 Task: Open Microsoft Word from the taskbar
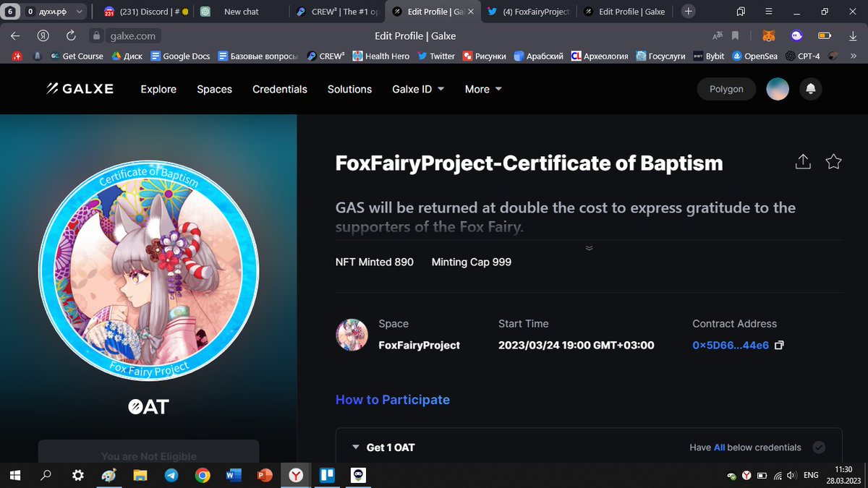(233, 475)
